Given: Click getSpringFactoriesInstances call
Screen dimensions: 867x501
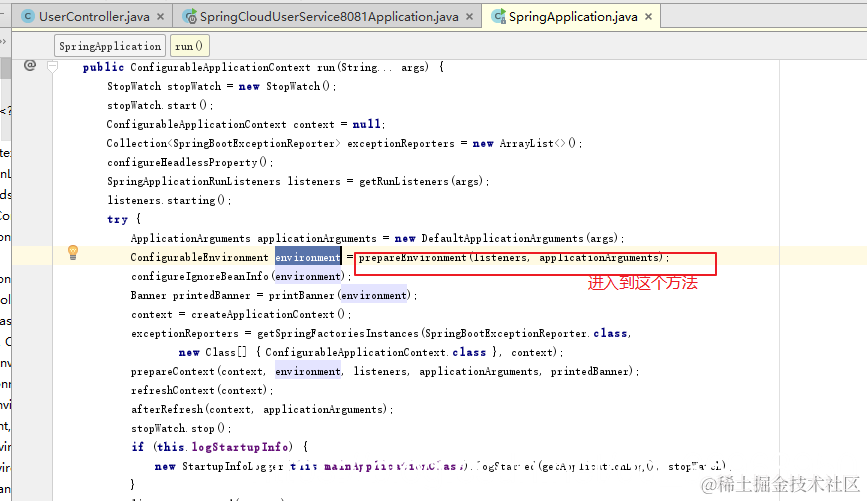Looking at the screenshot, I should point(338,333).
